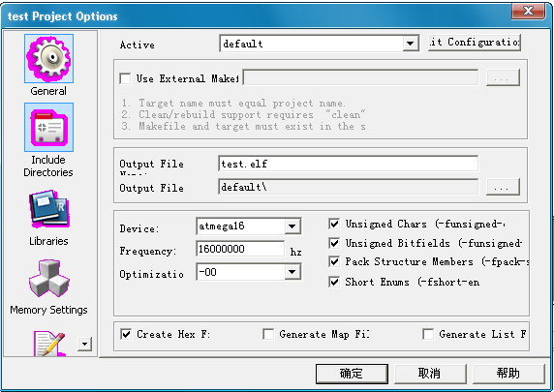Click the Edit Configurations button

click(x=475, y=43)
